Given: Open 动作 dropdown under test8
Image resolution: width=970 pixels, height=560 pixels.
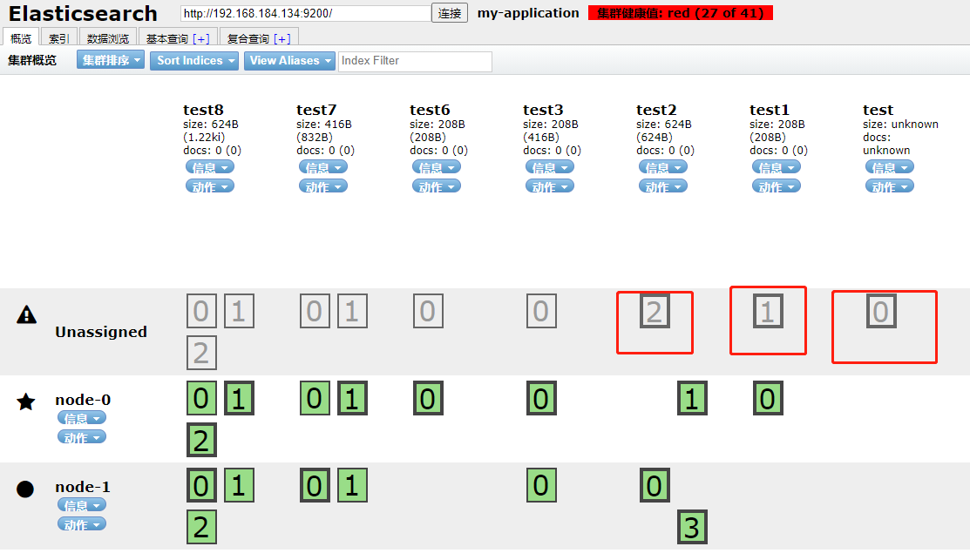Looking at the screenshot, I should (x=210, y=186).
